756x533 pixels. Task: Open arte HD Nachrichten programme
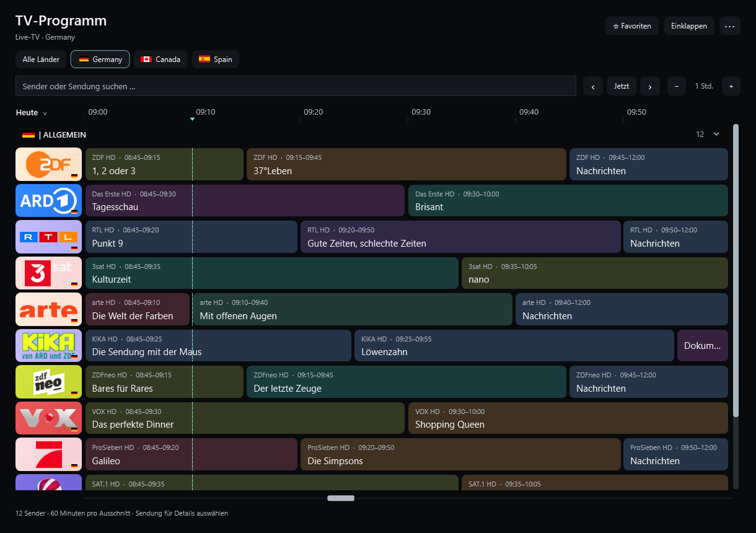click(622, 309)
